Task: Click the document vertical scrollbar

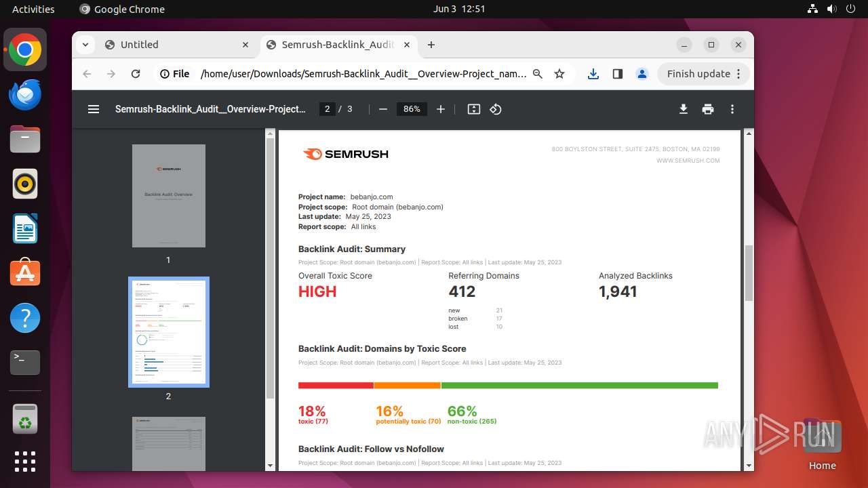Action: pos(749,273)
